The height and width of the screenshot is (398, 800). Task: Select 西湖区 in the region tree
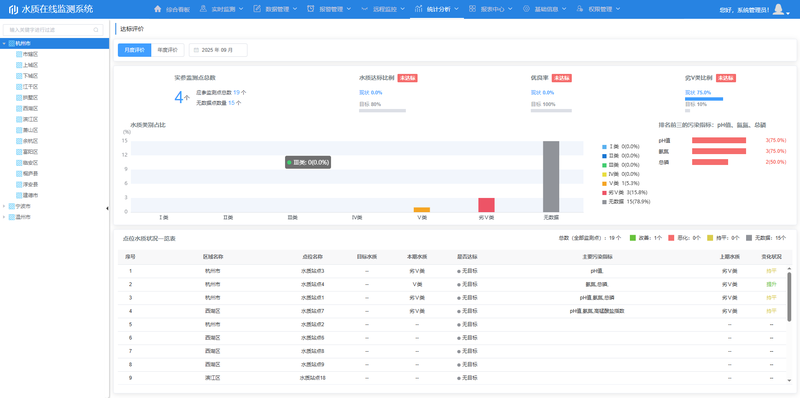pos(31,109)
